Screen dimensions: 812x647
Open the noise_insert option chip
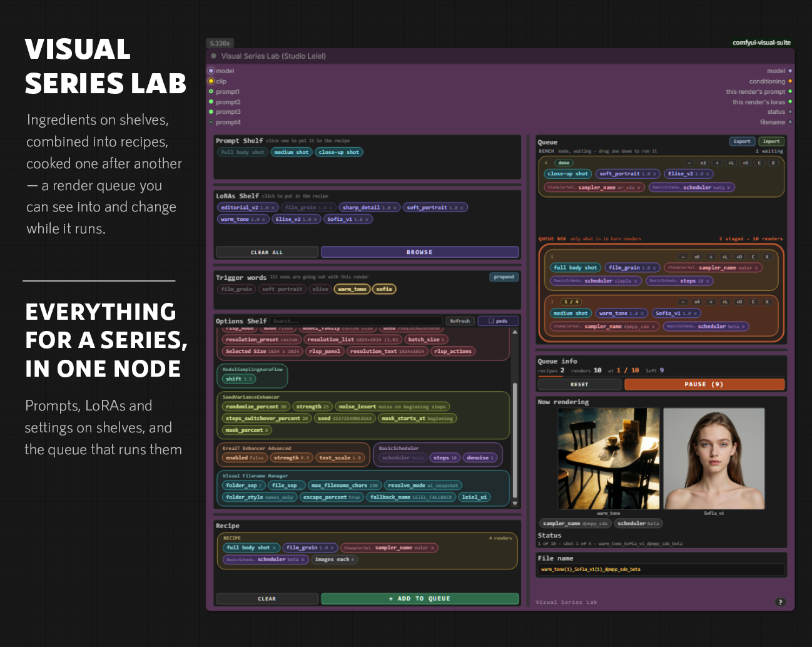point(392,406)
